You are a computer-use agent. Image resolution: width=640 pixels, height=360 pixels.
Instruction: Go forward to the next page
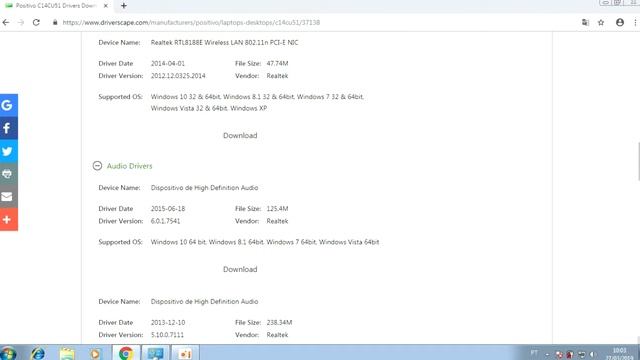click(21, 22)
